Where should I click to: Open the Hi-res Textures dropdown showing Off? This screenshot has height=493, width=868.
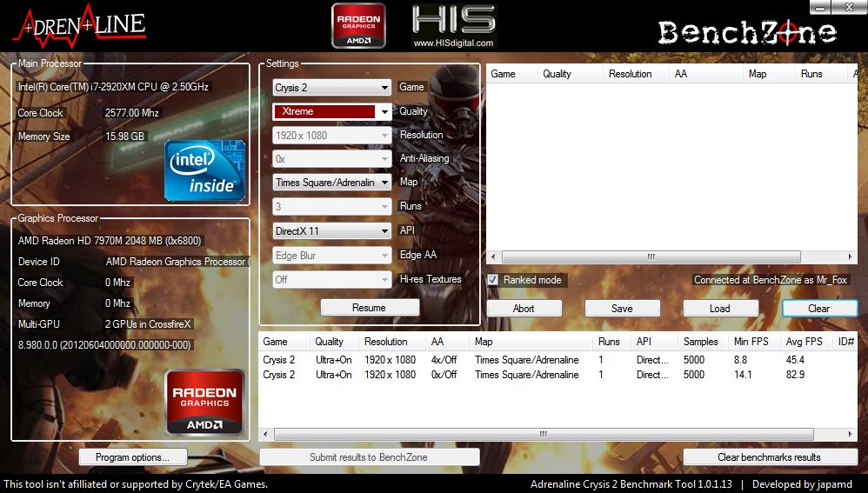332,279
